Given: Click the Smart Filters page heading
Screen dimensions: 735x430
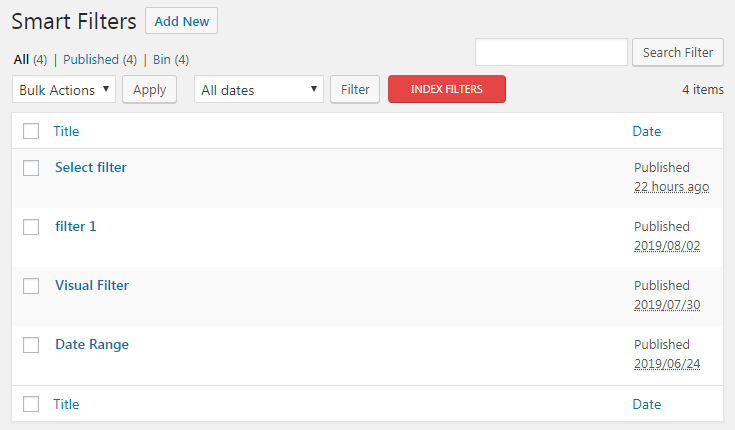Looking at the screenshot, I should point(74,22).
